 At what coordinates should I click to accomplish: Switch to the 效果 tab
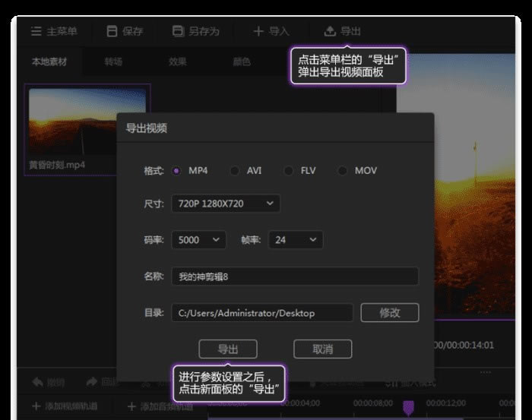tap(177, 62)
